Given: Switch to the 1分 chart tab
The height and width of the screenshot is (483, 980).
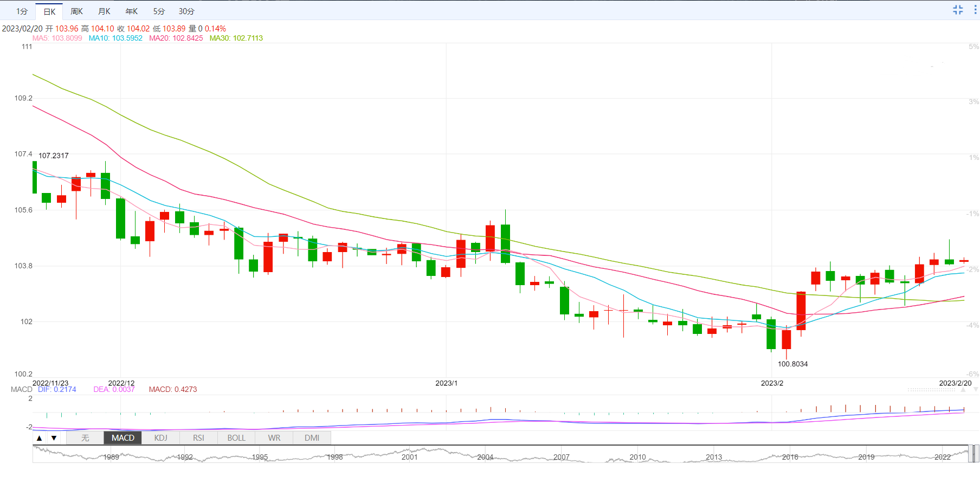Looking at the screenshot, I should (22, 11).
